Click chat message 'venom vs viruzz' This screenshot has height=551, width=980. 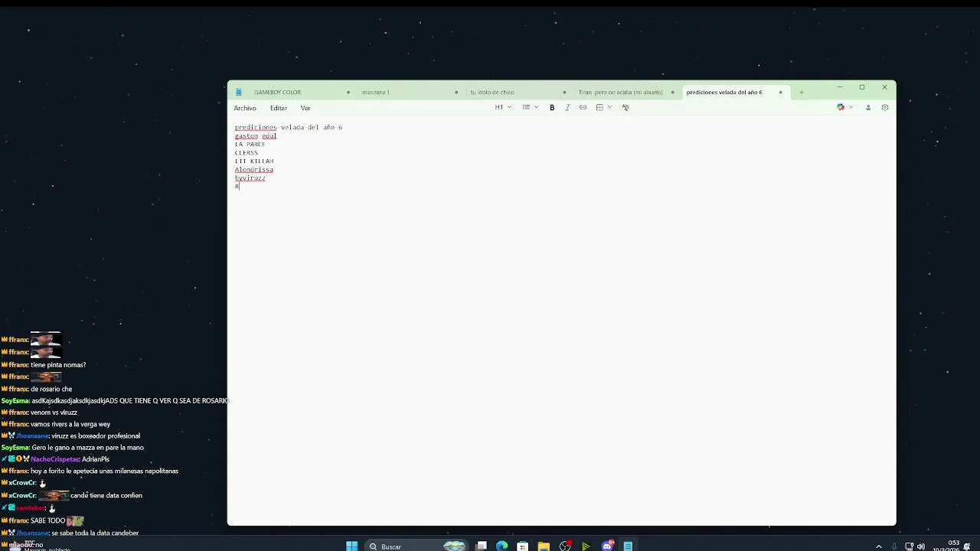click(x=54, y=412)
